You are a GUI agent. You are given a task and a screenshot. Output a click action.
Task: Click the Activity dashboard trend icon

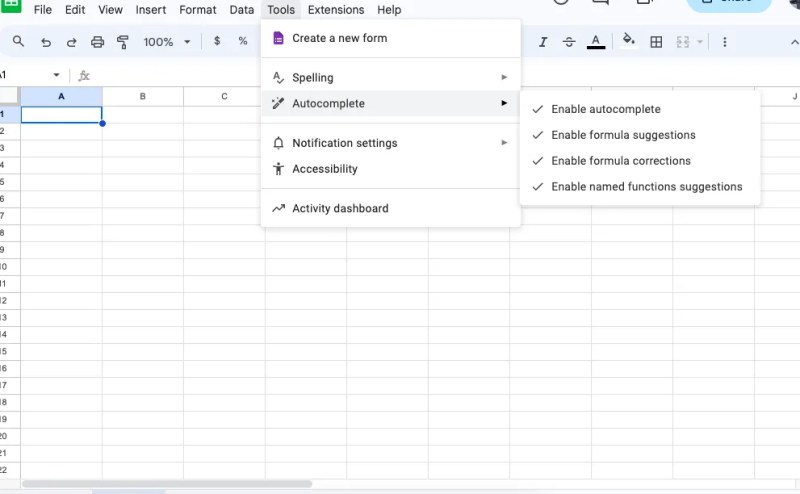click(x=278, y=208)
